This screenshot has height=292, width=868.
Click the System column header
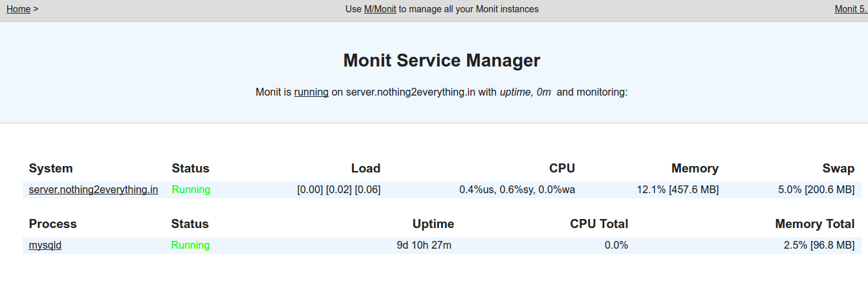click(51, 168)
